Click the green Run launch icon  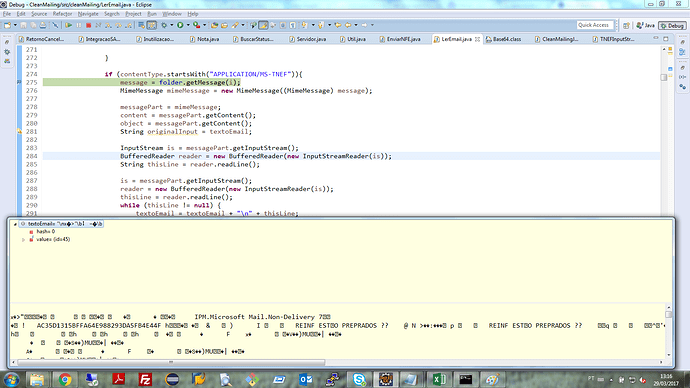pyautogui.click(x=180, y=25)
